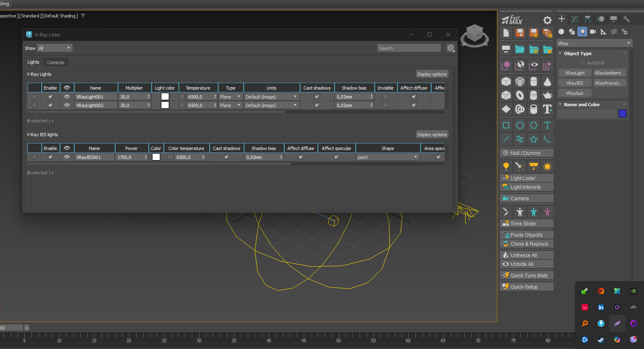Select the Line spline icon
The image size is (644, 349).
tap(506, 139)
